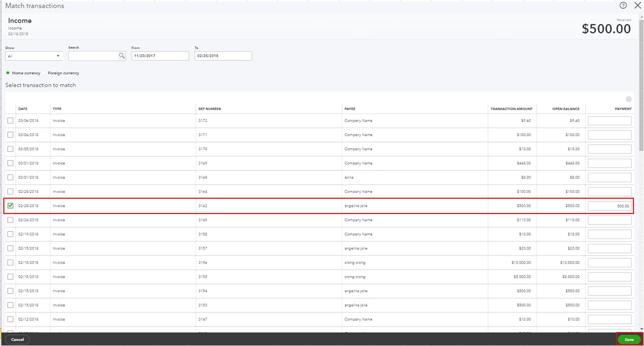Select the Home currency radio button
Screen dimensions: 644x346
[8, 73]
